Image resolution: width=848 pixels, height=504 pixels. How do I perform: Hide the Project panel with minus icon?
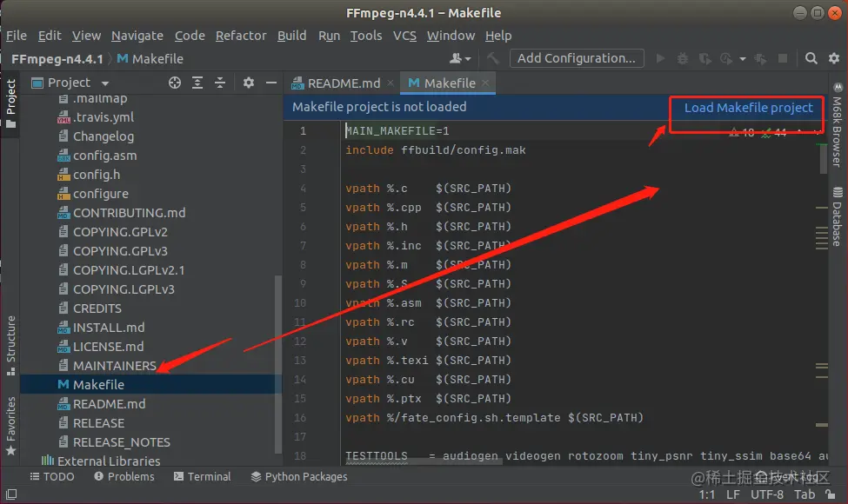[271, 83]
